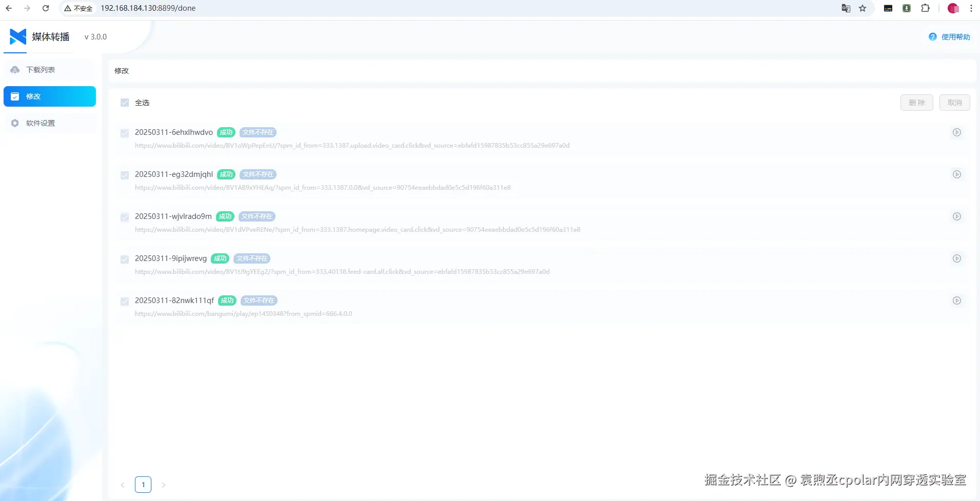The image size is (980, 501).
Task: Play the 20250311-eg32dmjqhl item
Action: 957,174
